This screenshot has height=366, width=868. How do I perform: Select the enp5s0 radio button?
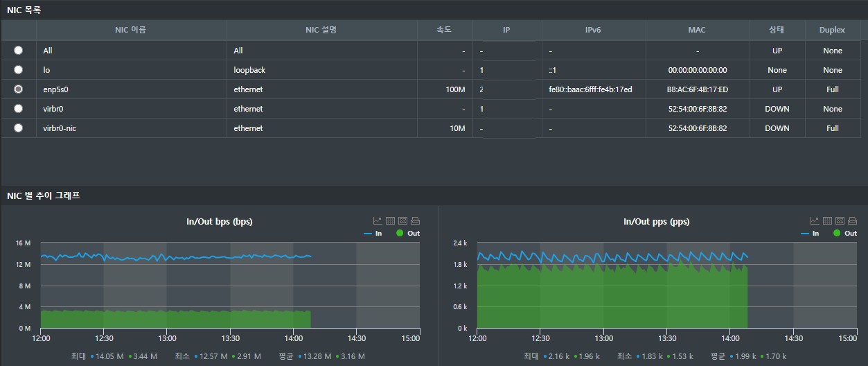pyautogui.click(x=19, y=89)
